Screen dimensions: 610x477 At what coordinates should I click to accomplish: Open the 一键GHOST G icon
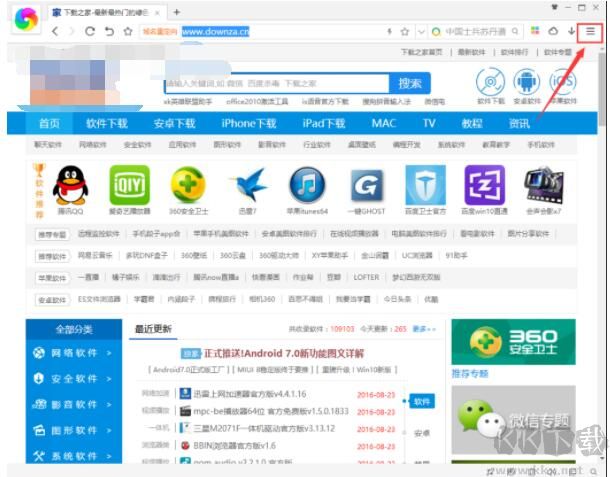click(366, 186)
